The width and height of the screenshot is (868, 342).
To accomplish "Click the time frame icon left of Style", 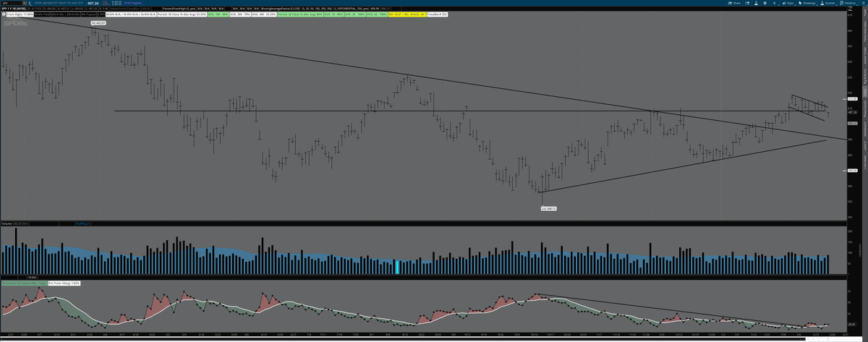I will (775, 3).
